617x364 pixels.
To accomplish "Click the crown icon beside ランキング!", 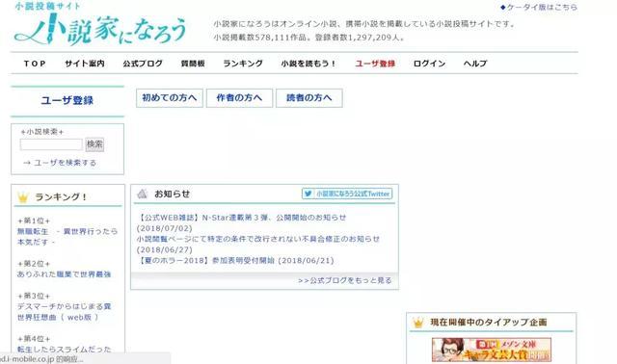I will coord(23,197).
